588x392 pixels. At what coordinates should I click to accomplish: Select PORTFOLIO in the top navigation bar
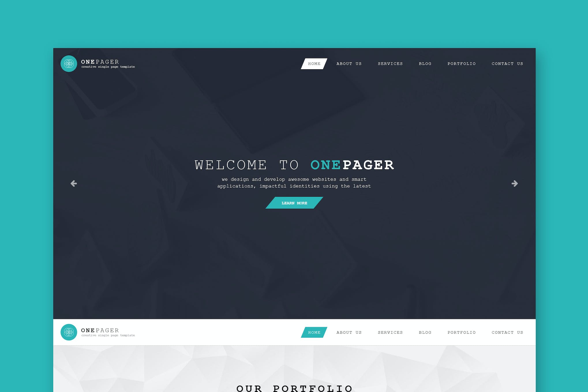[462, 63]
